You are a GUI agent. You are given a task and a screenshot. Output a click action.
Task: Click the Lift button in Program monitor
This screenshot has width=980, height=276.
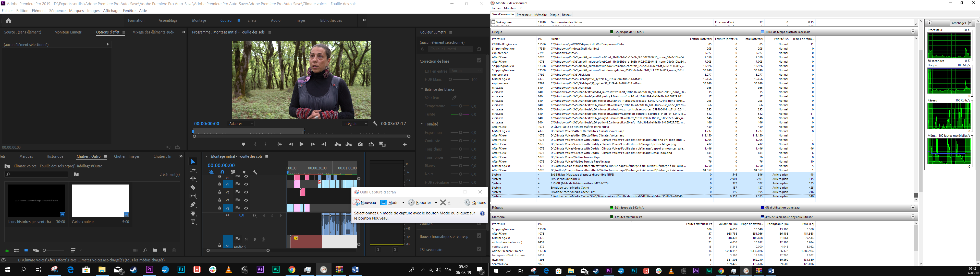337,144
